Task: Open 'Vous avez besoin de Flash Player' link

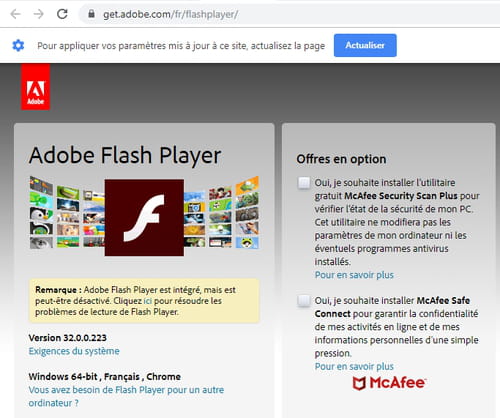Action: tap(126, 396)
